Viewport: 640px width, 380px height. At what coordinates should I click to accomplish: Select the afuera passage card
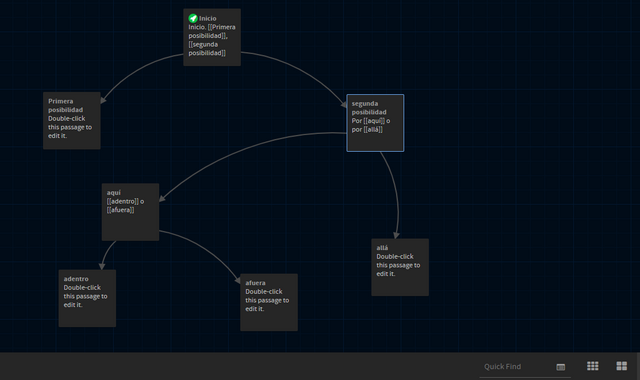coord(269,302)
